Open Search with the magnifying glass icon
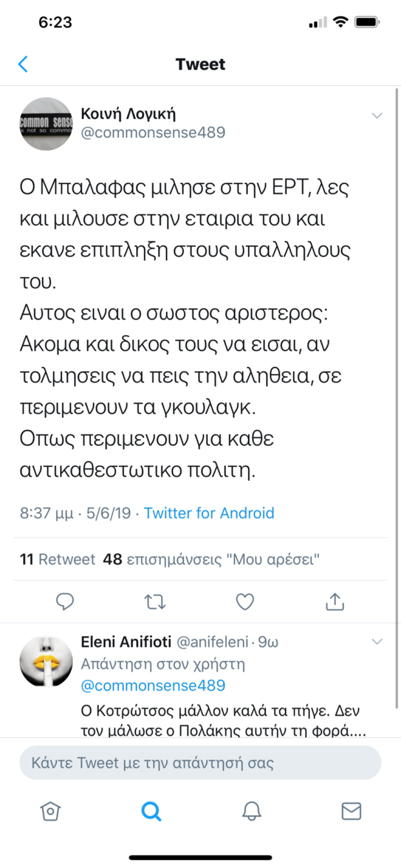The image size is (401, 868). pyautogui.click(x=151, y=811)
